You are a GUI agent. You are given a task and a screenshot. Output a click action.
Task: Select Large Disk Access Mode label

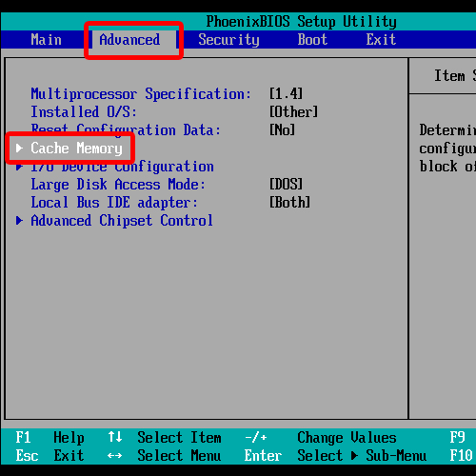tap(118, 185)
